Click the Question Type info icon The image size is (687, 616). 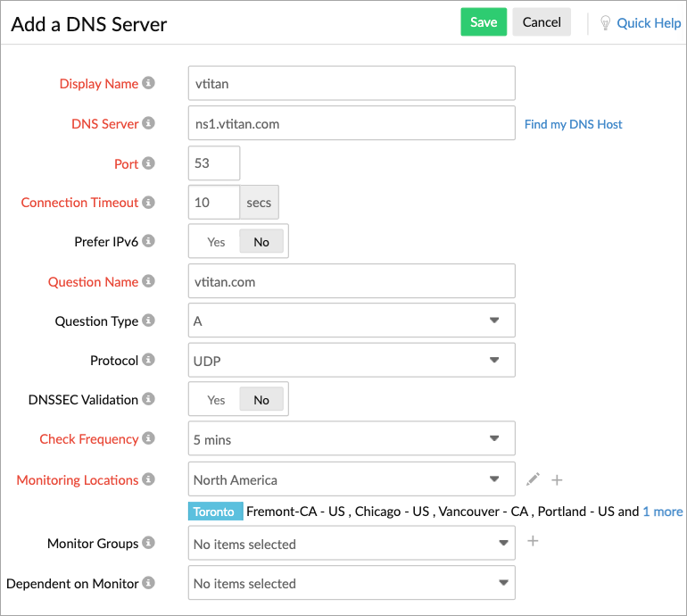pyautogui.click(x=148, y=320)
